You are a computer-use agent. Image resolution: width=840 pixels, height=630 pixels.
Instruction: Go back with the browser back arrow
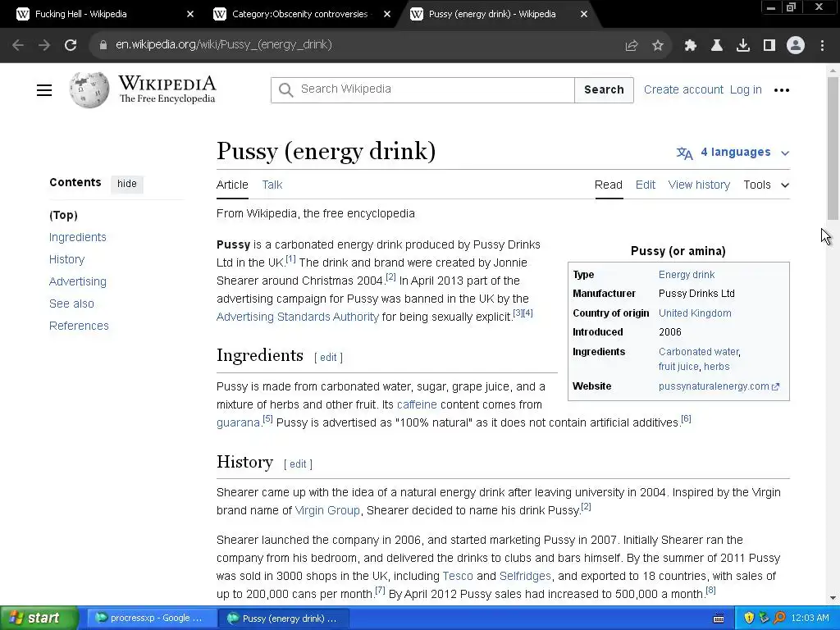(18, 45)
